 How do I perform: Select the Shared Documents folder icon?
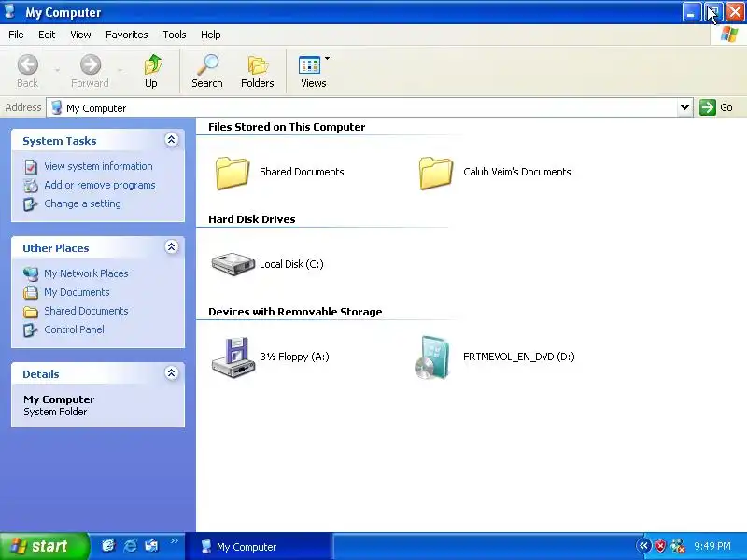[x=233, y=173]
